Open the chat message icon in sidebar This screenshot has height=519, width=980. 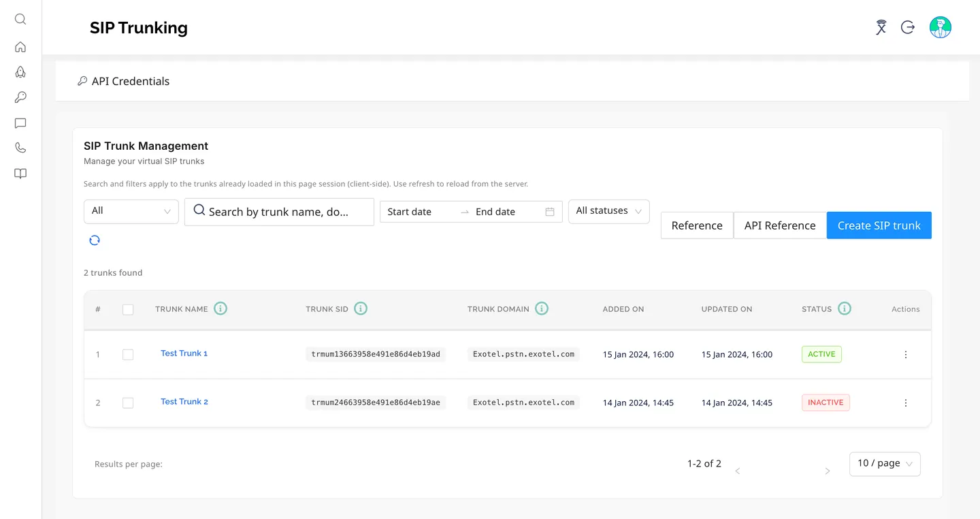pyautogui.click(x=20, y=123)
